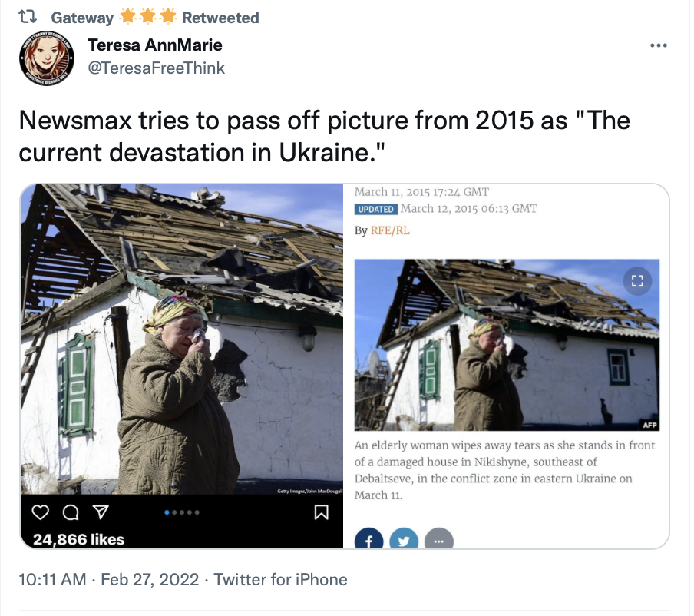The image size is (694, 616).
Task: Click the retweet icon beside Gateway
Action: pyautogui.click(x=28, y=17)
